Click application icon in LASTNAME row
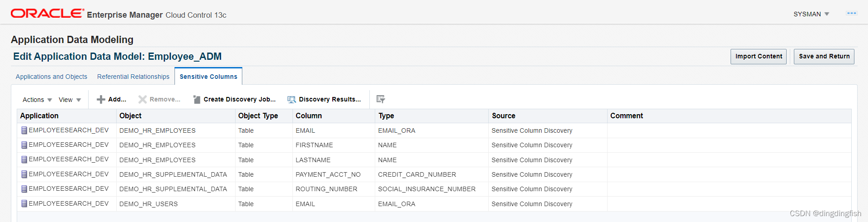The height and width of the screenshot is (222, 868). [24, 159]
